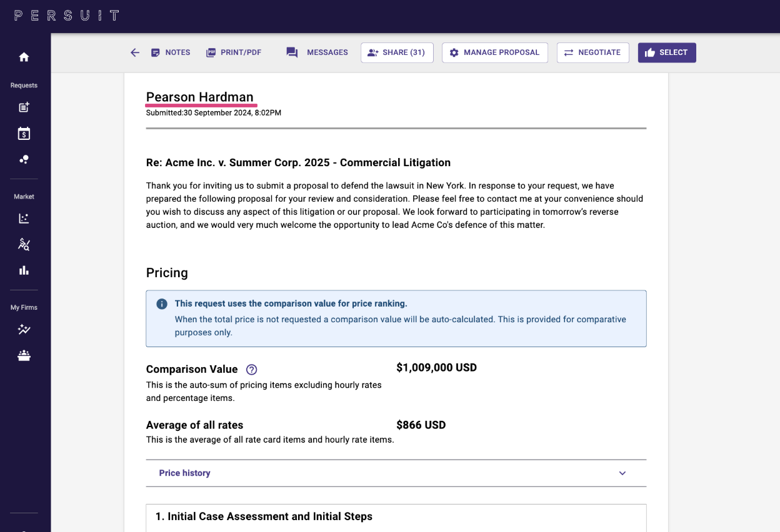Viewport: 780px width, 532px height.
Task: Expand the Price history section
Action: click(396, 473)
